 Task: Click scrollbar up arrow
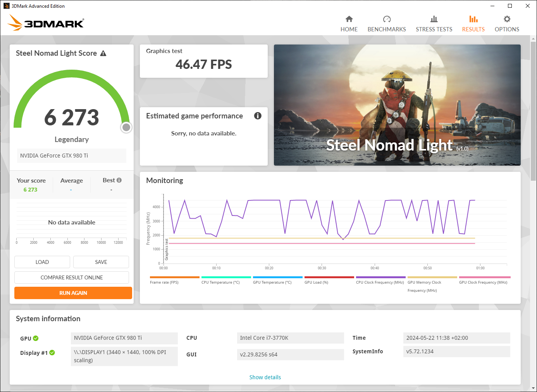[x=534, y=39]
